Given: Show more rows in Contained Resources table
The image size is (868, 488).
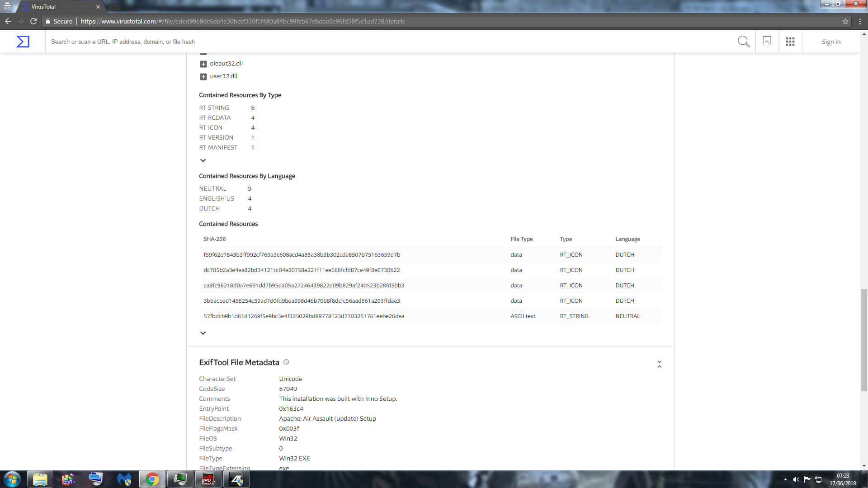Looking at the screenshot, I should [x=203, y=333].
